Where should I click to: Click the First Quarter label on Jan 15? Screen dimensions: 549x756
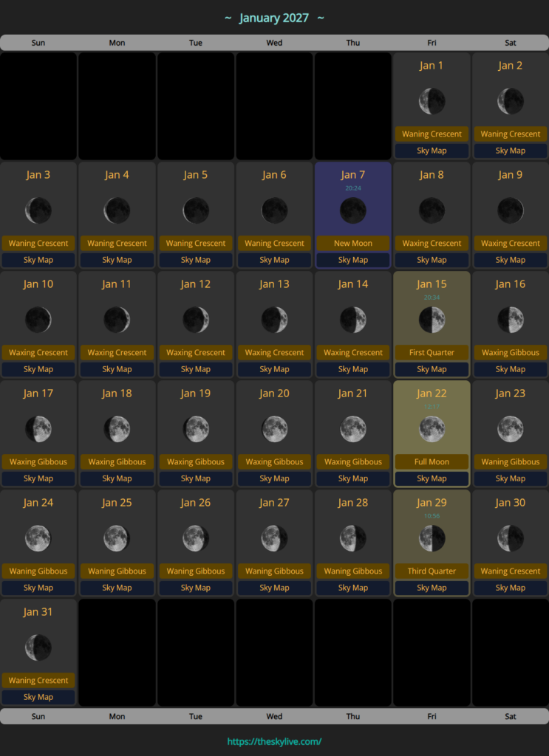(x=432, y=352)
